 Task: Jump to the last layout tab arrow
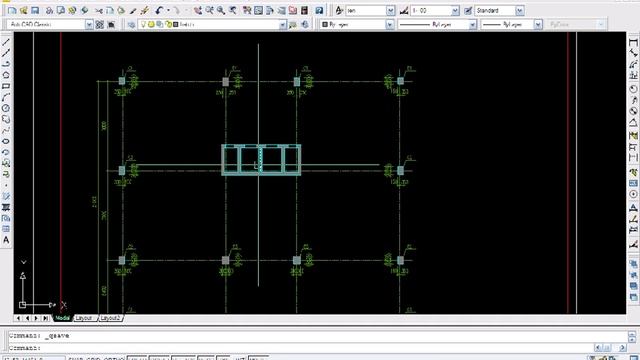click(x=45, y=318)
